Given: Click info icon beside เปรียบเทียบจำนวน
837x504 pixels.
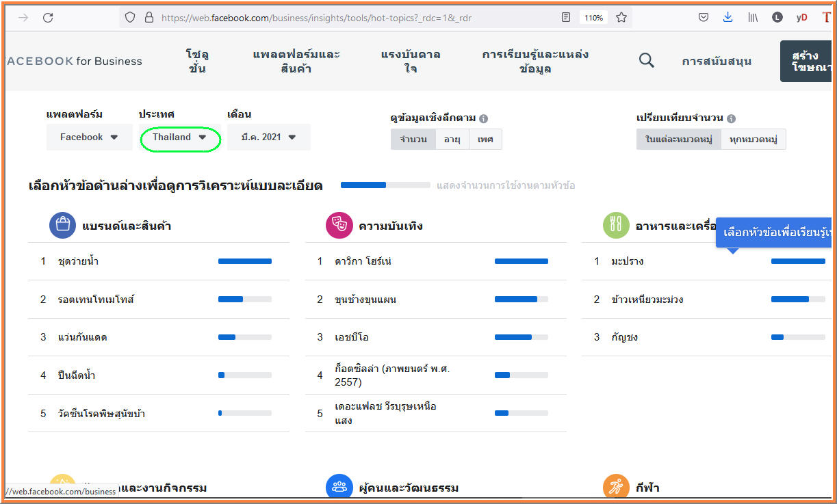Looking at the screenshot, I should [x=731, y=118].
